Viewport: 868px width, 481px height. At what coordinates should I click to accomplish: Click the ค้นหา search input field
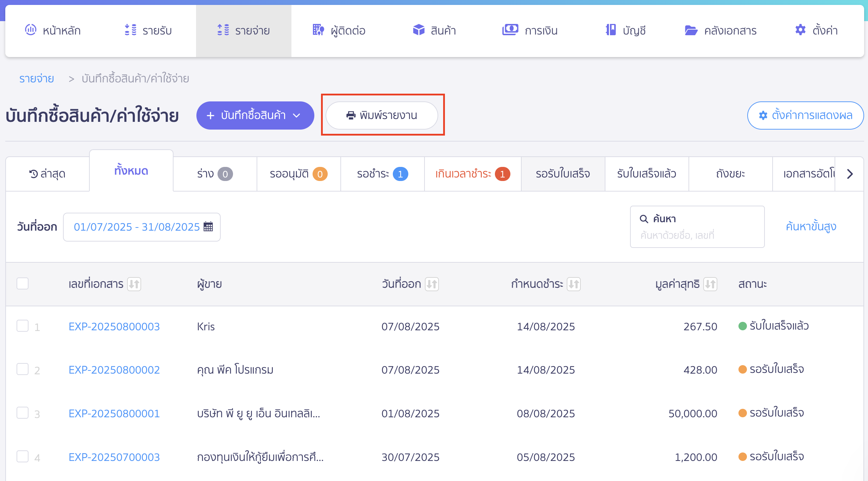pyautogui.click(x=697, y=227)
